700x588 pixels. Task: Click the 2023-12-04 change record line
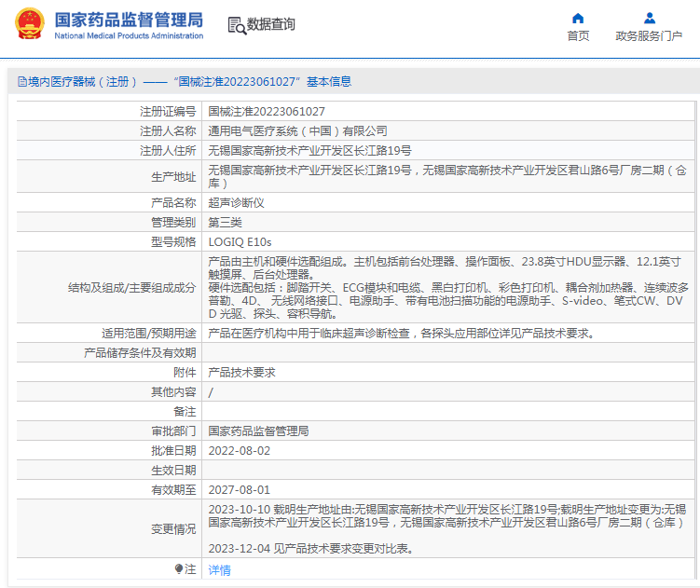[310, 549]
